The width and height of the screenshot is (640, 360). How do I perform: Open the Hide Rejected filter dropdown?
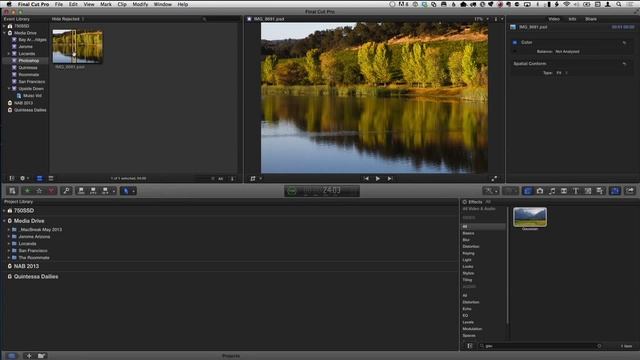tap(68, 19)
